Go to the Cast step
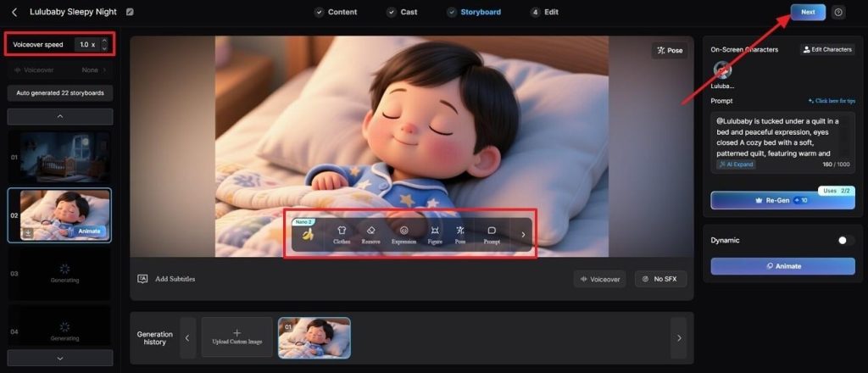Viewport: 868px width, 373px height. tap(403, 12)
